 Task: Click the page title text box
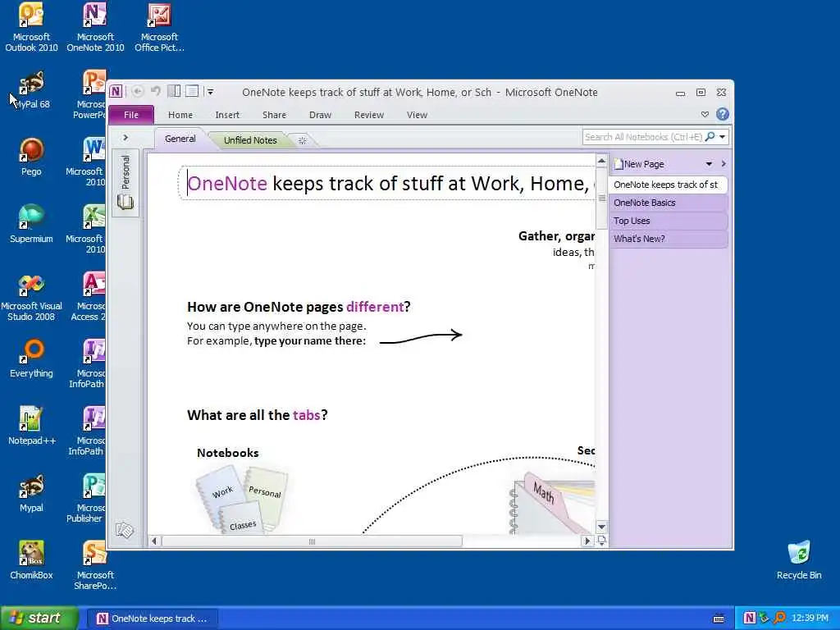386,183
